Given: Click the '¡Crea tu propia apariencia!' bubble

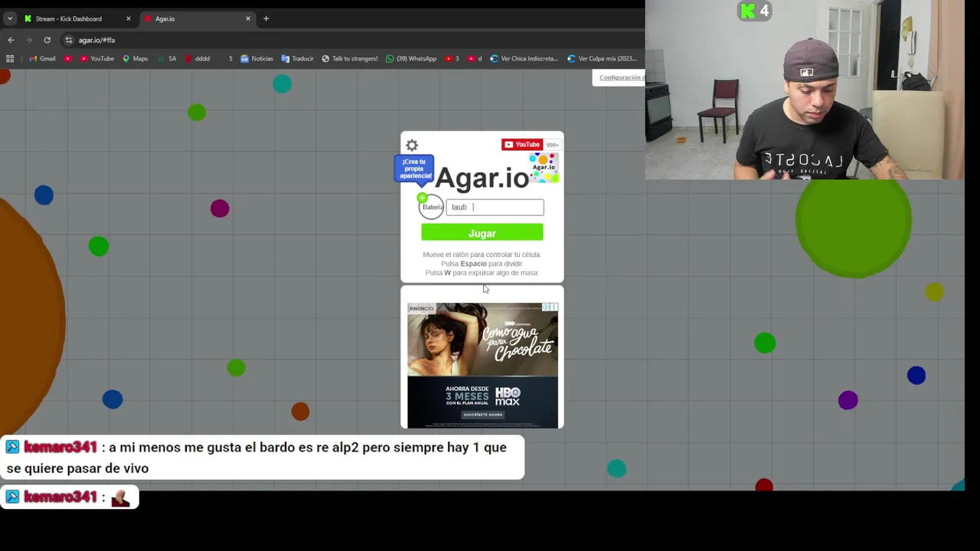Looking at the screenshot, I should (x=414, y=168).
